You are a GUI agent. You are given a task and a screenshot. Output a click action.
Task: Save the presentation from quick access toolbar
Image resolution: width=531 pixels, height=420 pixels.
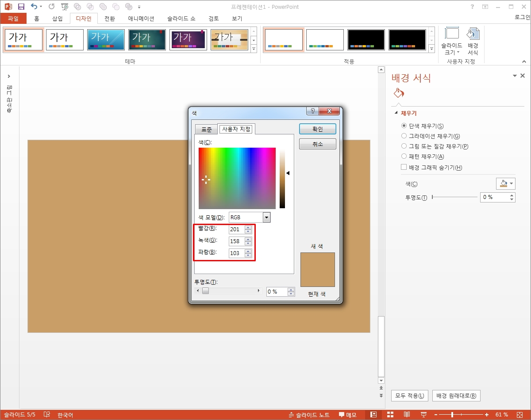pyautogui.click(x=21, y=7)
